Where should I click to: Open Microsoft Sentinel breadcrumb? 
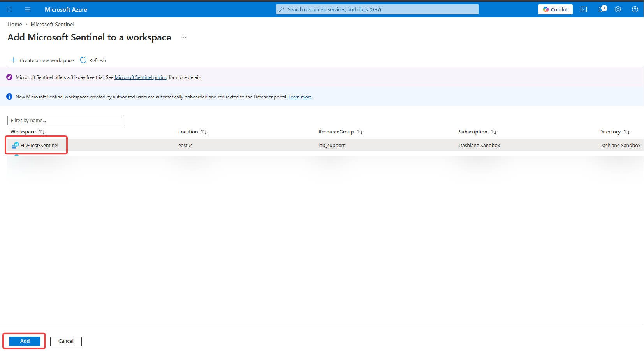(53, 24)
